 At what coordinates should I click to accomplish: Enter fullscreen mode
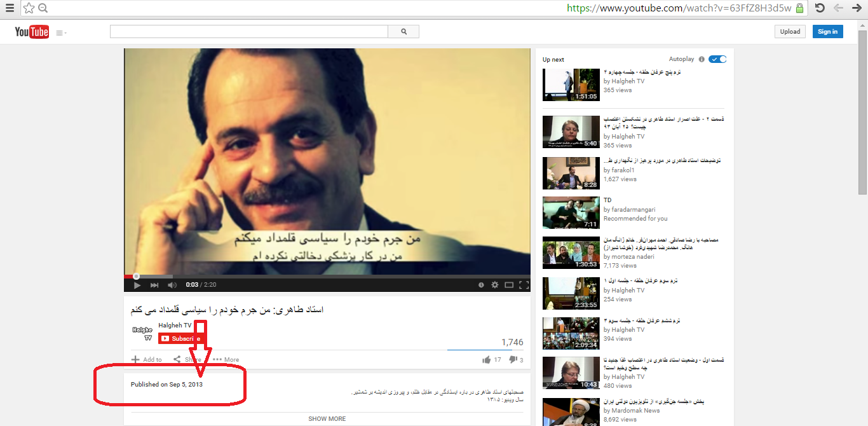pyautogui.click(x=524, y=285)
